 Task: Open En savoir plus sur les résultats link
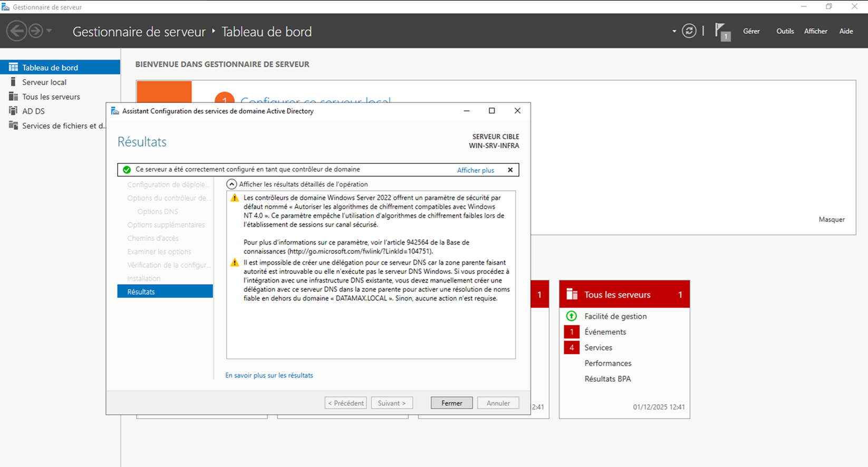pyautogui.click(x=269, y=375)
